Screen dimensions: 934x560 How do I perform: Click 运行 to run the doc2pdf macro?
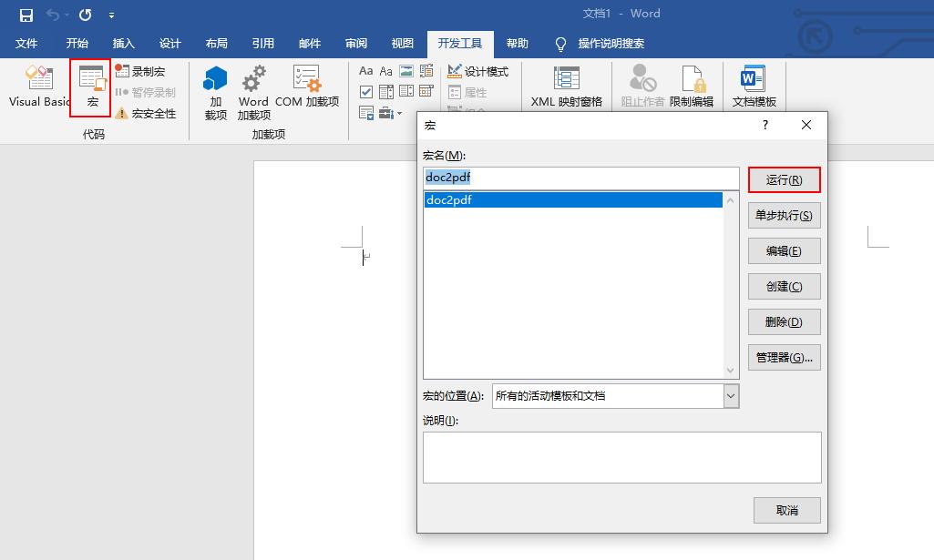point(784,179)
